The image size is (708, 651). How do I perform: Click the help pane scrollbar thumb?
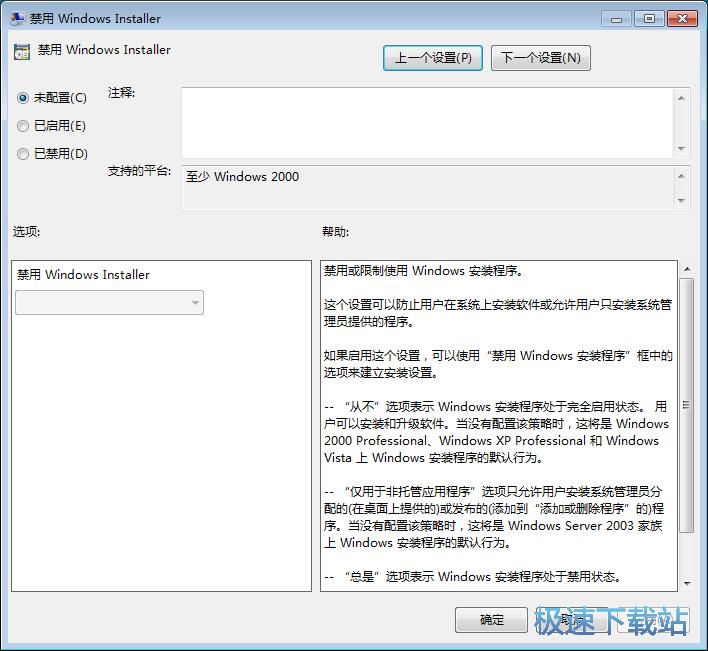tap(687, 405)
